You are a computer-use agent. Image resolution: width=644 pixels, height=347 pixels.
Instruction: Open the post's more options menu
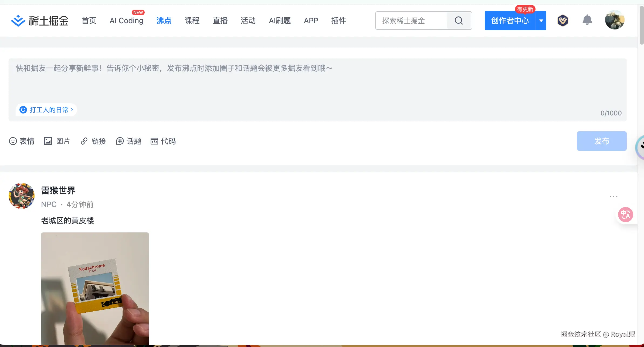pyautogui.click(x=613, y=196)
